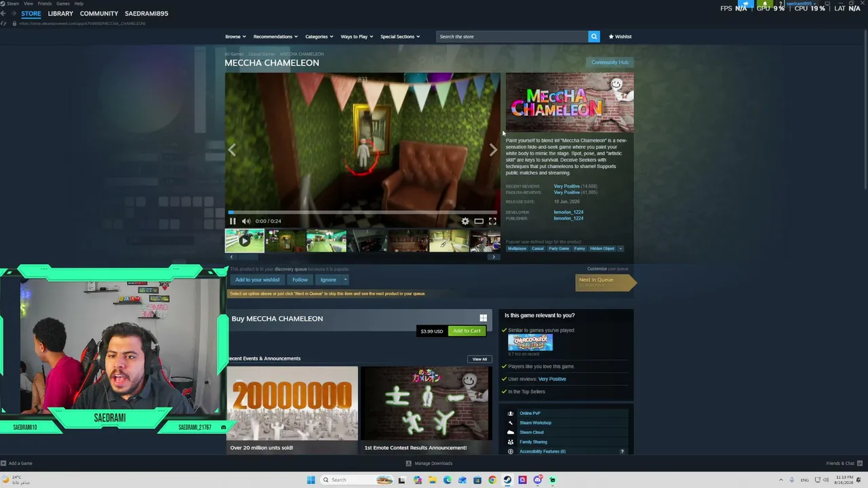The width and height of the screenshot is (868, 488).
Task: Expand the Special Sections dropdown
Action: point(400,37)
